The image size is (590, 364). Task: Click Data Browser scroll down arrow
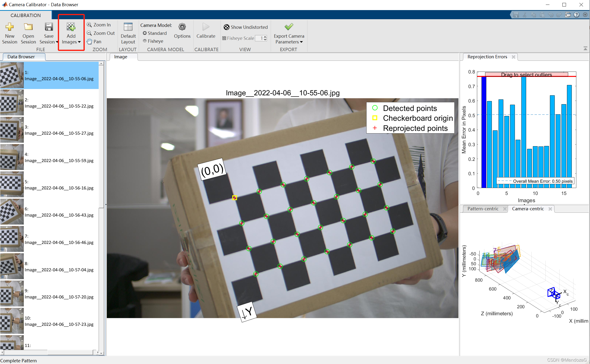tap(101, 353)
